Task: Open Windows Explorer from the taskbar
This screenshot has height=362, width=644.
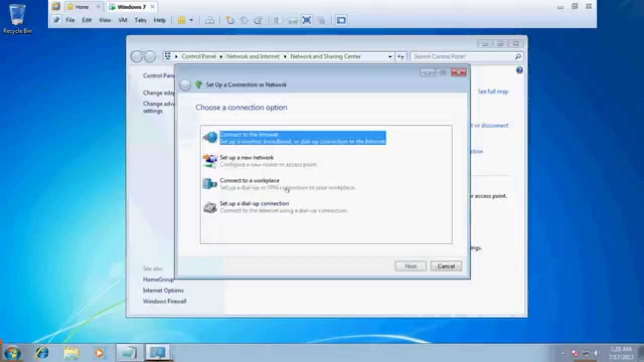Action: point(71,352)
